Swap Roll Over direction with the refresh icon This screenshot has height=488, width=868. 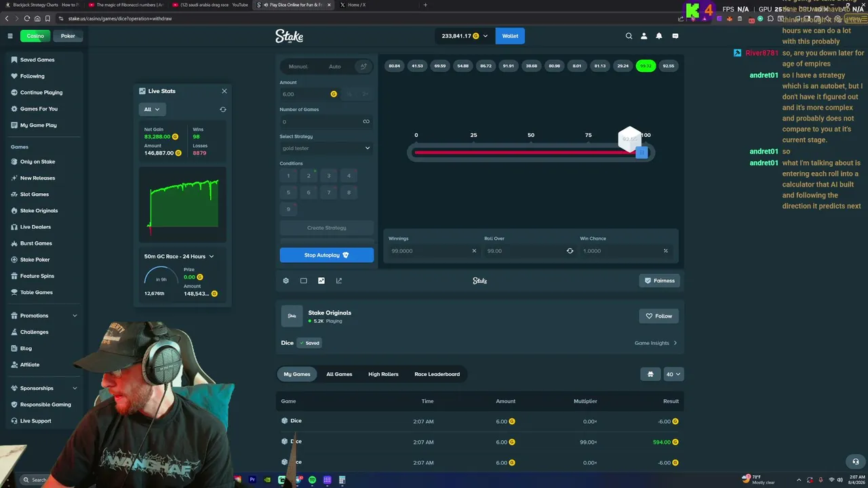point(570,251)
